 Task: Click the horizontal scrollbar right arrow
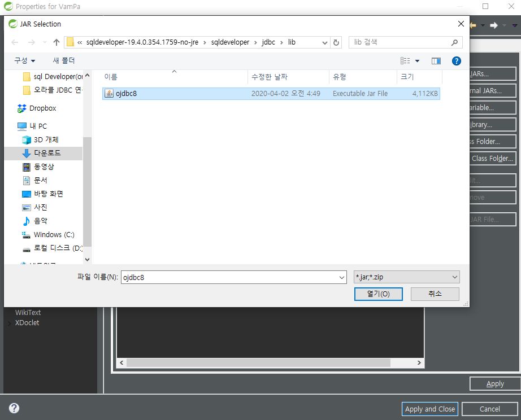(x=419, y=363)
